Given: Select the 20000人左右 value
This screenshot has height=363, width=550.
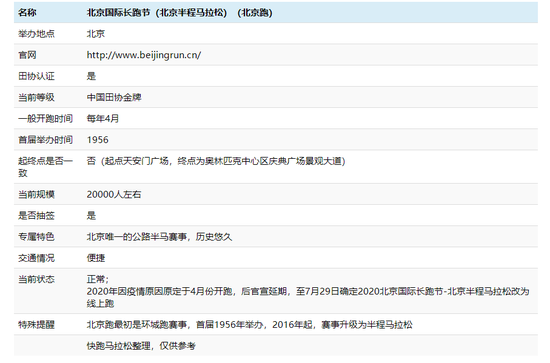Looking at the screenshot, I should [114, 194].
